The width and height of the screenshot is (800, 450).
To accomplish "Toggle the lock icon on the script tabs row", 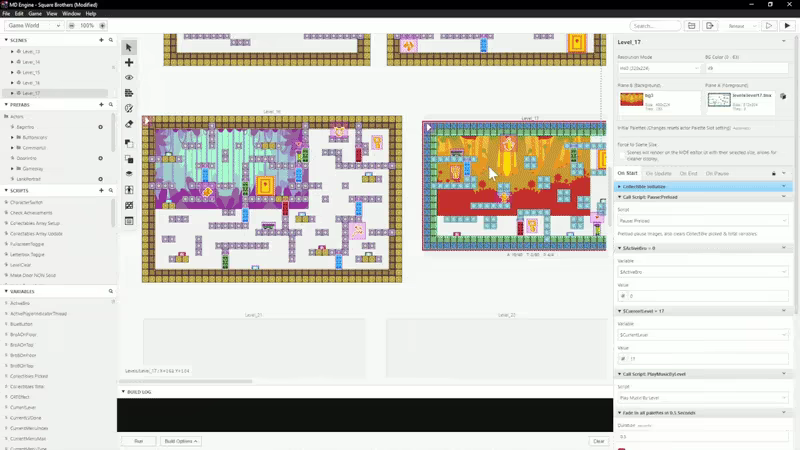I will click(x=773, y=173).
